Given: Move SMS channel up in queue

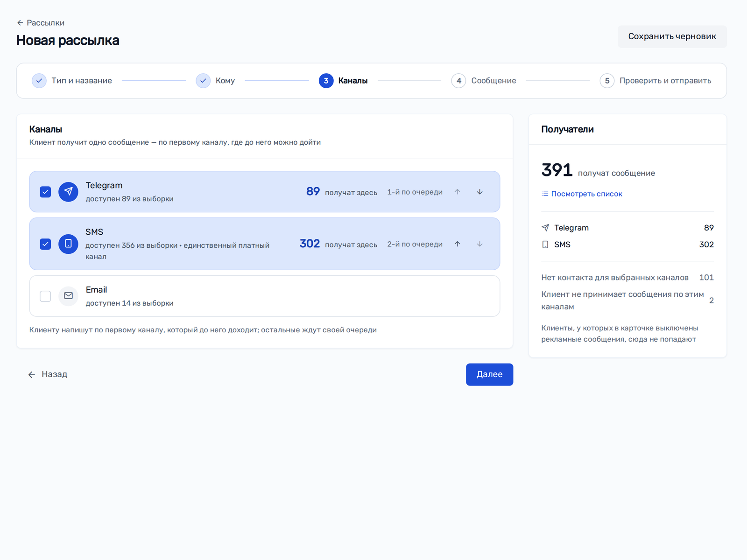Looking at the screenshot, I should click(458, 244).
